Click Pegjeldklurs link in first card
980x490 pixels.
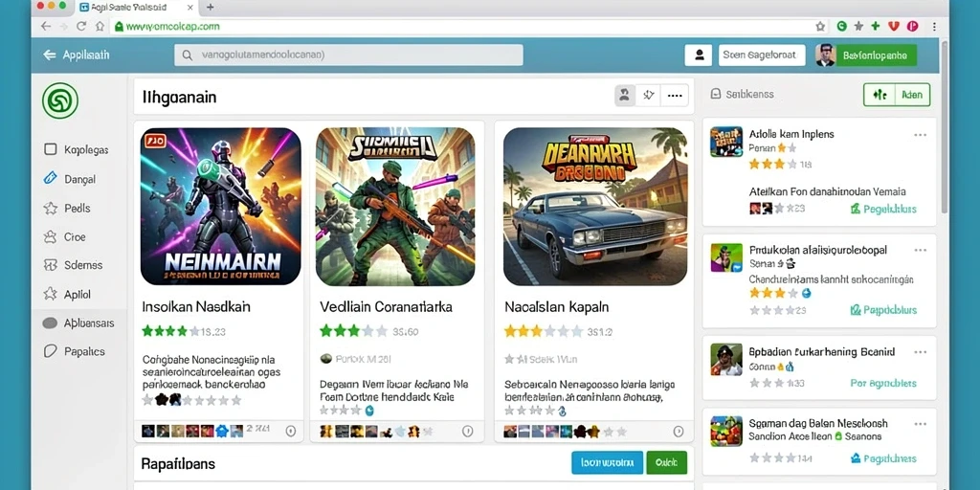coord(883,209)
